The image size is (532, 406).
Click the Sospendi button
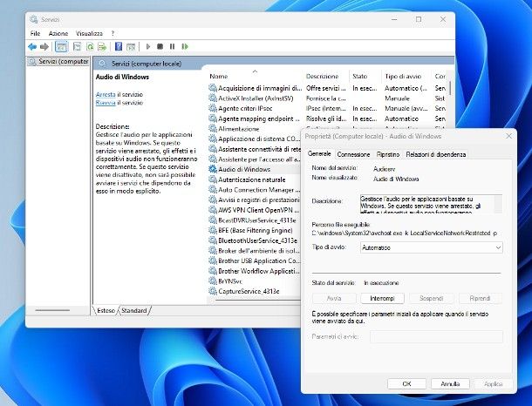click(431, 298)
